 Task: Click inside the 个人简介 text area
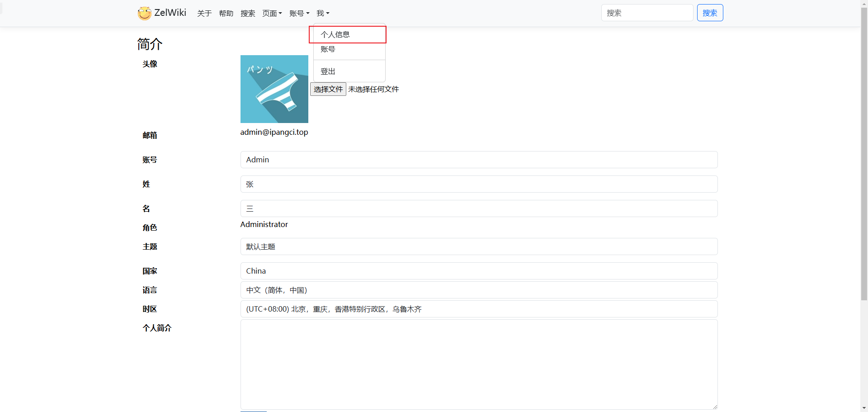point(478,364)
